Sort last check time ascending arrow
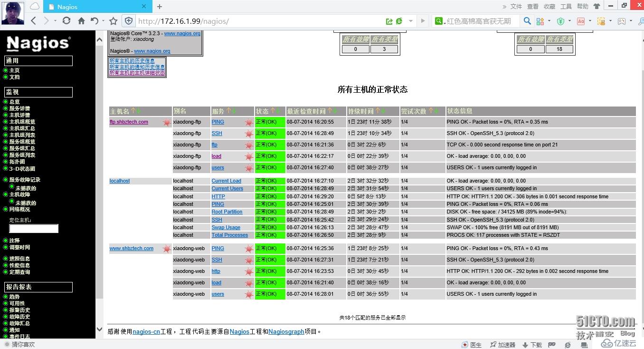The height and width of the screenshot is (349, 644). pyautogui.click(x=330, y=111)
